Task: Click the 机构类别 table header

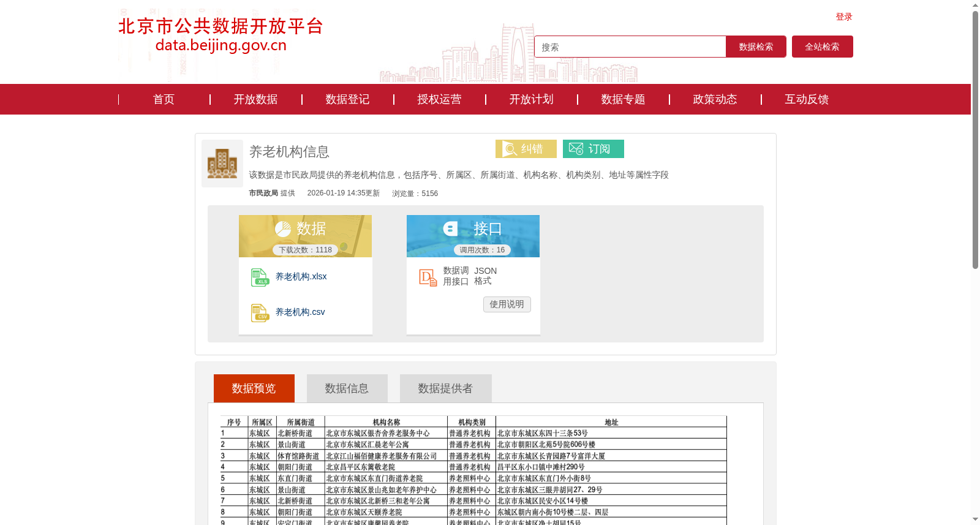Action: tap(472, 422)
